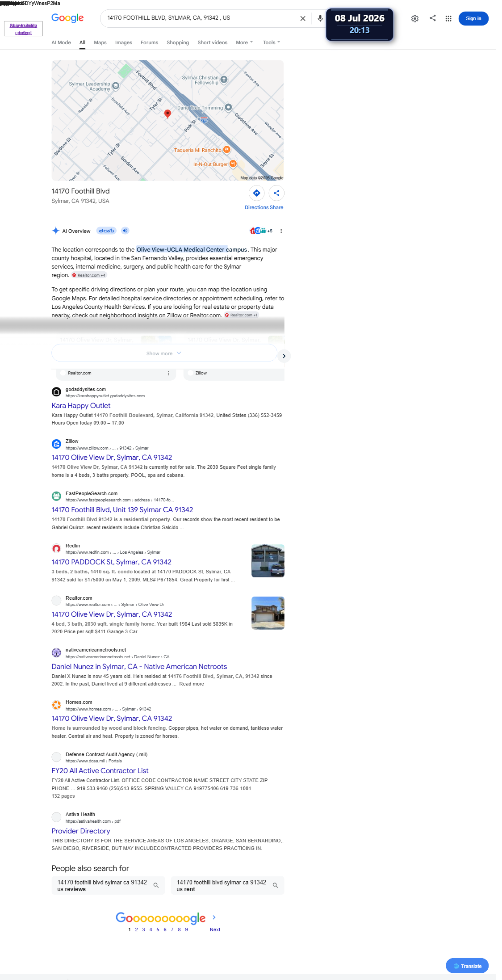Open FY20 All Active Contractor List
The width and height of the screenshot is (502, 980).
pos(100,771)
